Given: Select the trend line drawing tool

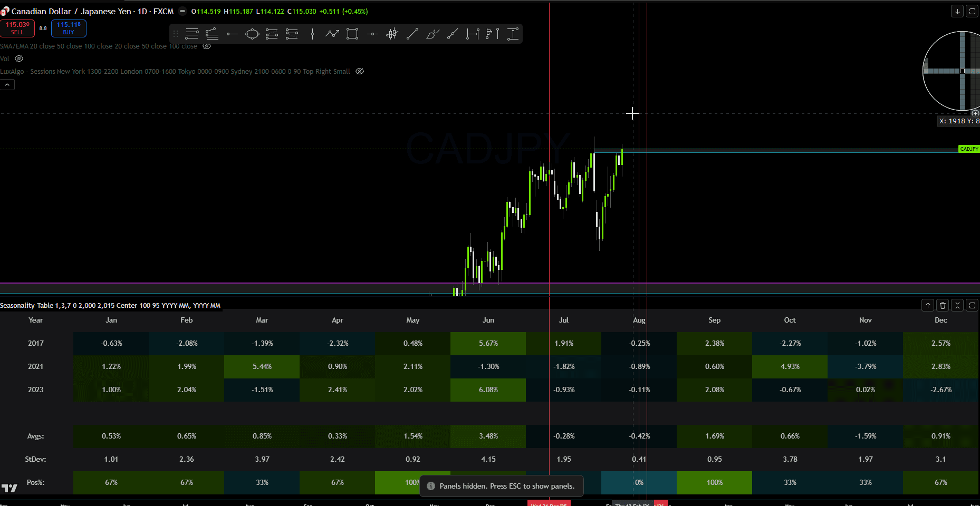Looking at the screenshot, I should click(412, 34).
